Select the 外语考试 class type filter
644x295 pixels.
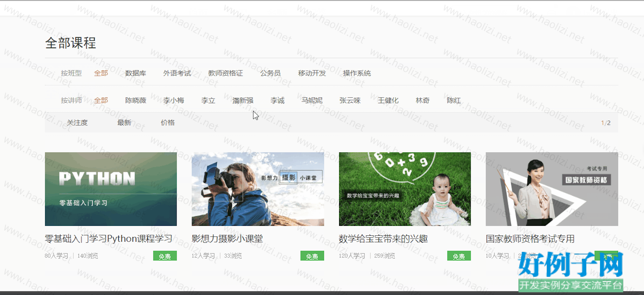pyautogui.click(x=177, y=73)
